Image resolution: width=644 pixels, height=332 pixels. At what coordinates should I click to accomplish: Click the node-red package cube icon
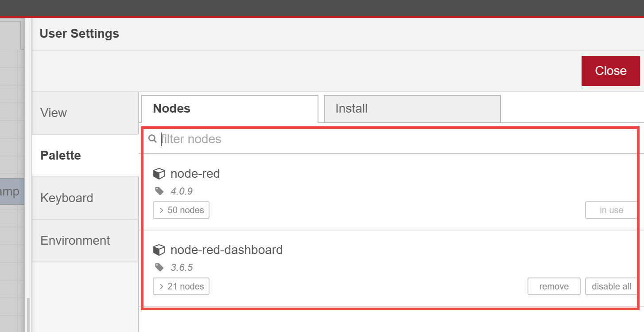(x=159, y=173)
